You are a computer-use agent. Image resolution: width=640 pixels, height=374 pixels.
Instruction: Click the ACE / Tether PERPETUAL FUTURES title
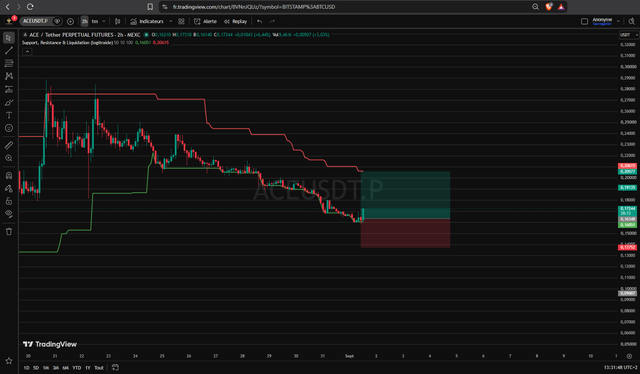[x=84, y=35]
